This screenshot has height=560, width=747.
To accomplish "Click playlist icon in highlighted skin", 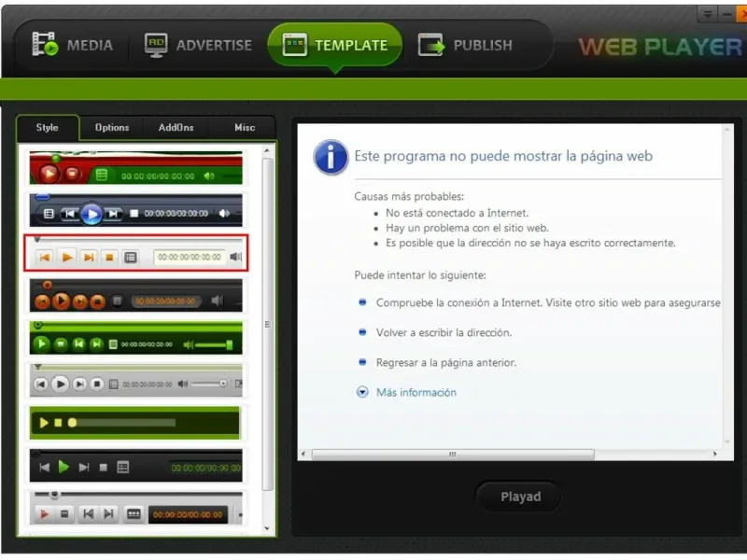I will click(131, 258).
